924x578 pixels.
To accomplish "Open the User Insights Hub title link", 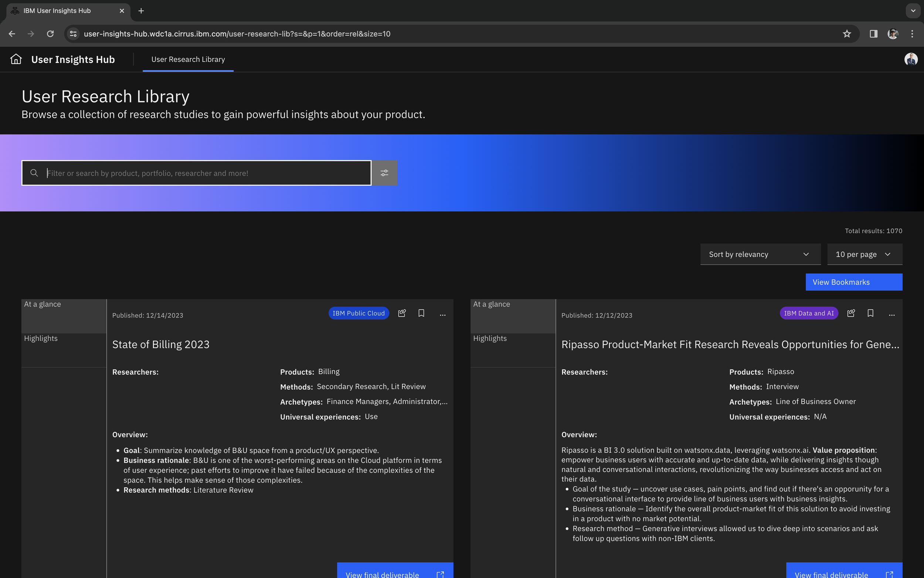I will [x=73, y=59].
